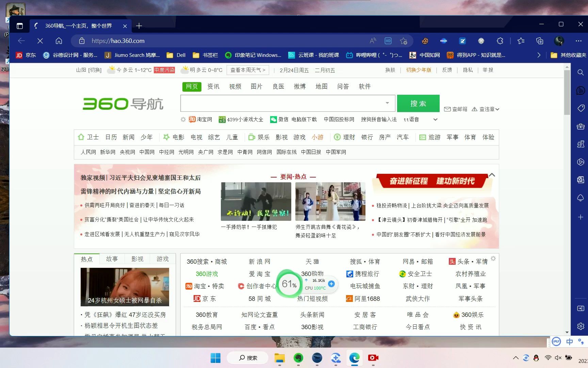Collapse the news banner chevron
Image resolution: width=588 pixels, height=368 pixels.
[x=492, y=175]
